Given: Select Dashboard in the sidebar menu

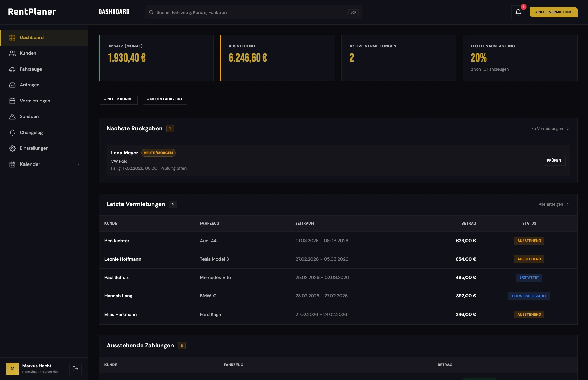Looking at the screenshot, I should pos(32,37).
